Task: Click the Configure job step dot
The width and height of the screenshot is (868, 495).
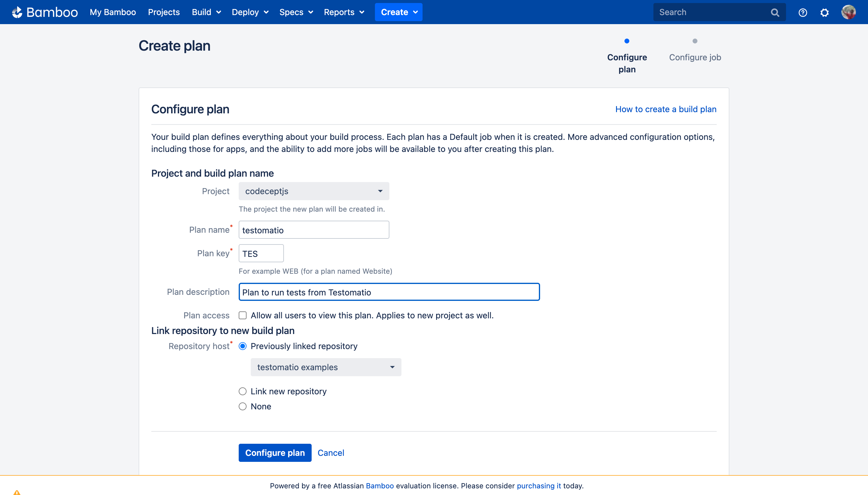Action: tap(695, 41)
